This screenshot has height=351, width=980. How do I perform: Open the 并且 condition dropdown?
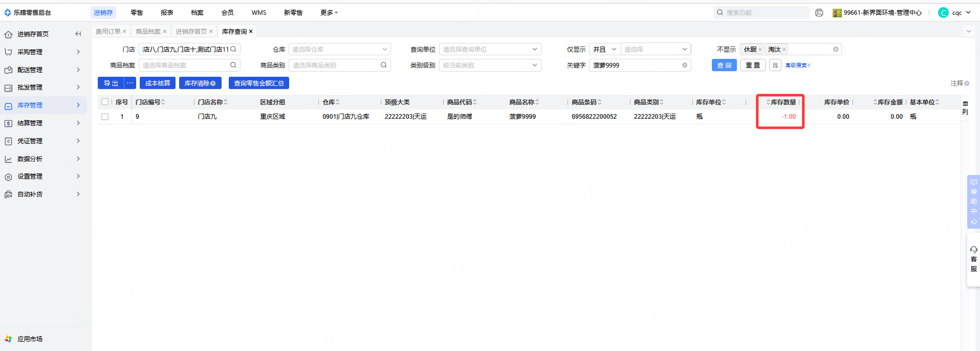point(604,50)
